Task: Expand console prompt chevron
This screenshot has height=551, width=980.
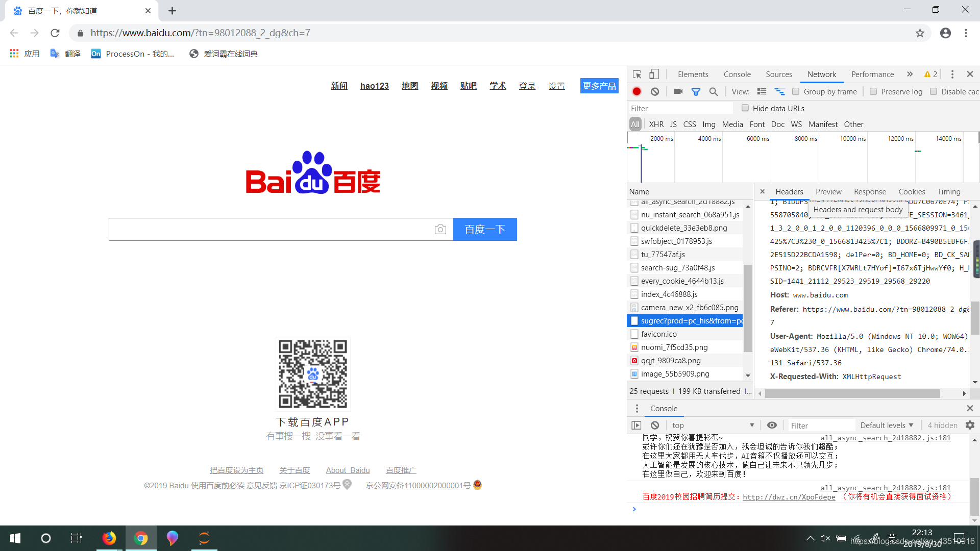Action: click(634, 509)
